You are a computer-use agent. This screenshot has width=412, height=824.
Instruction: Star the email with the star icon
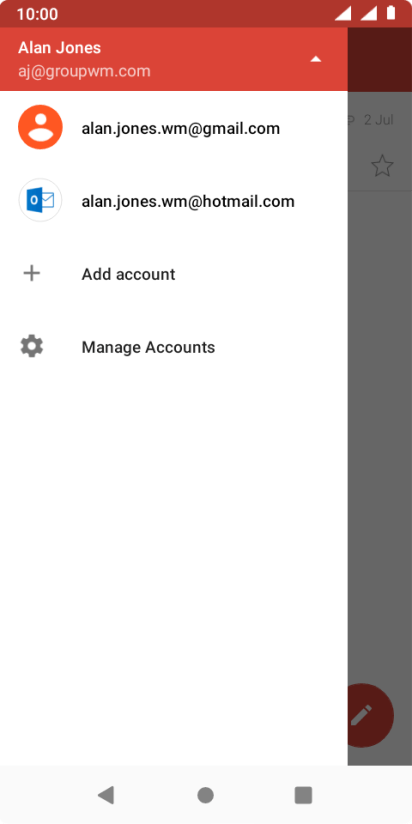382,166
